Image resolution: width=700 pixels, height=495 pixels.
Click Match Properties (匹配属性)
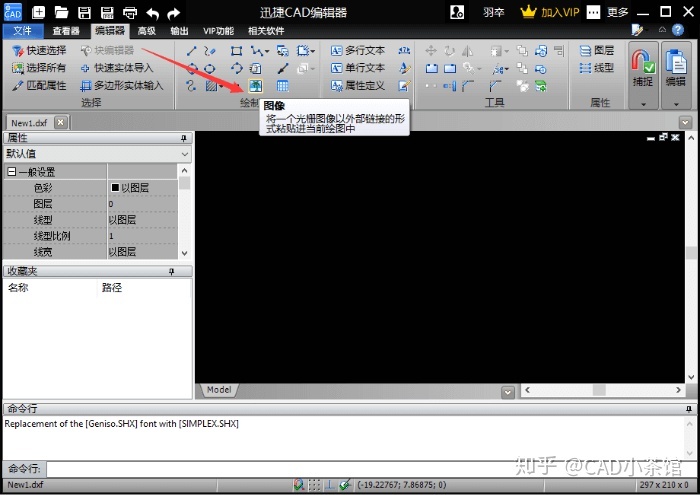pos(39,85)
